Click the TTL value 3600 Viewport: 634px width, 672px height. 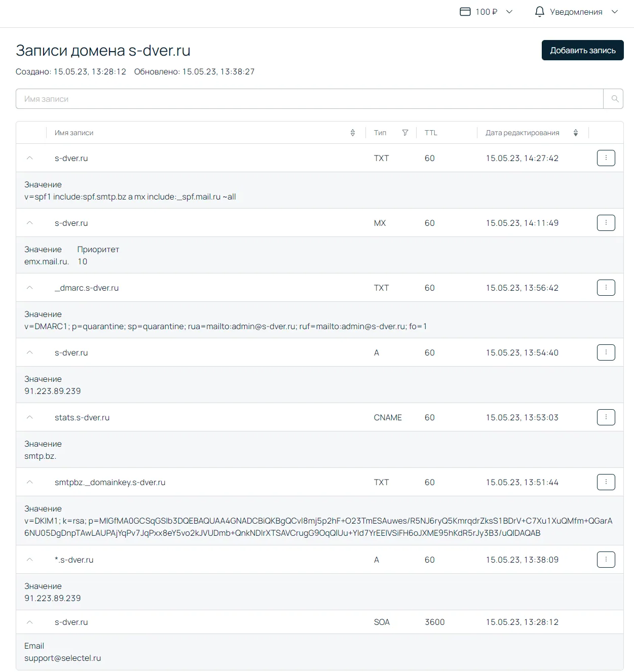pos(435,622)
